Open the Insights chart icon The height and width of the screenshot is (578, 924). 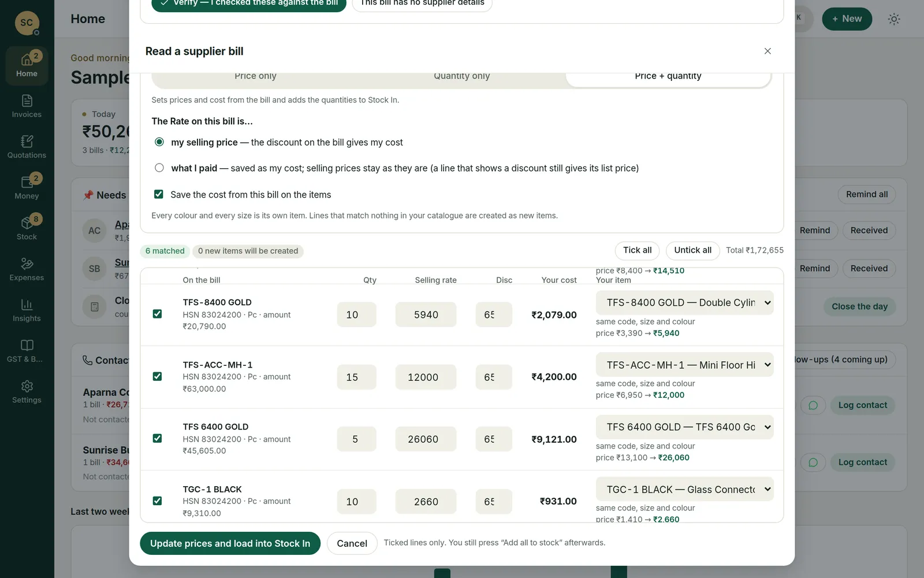click(x=27, y=310)
